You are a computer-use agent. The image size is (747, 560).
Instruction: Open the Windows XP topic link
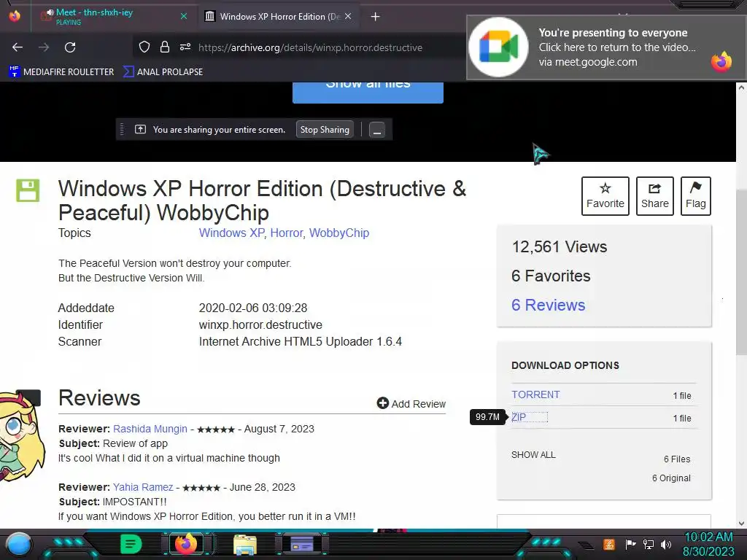(x=231, y=233)
